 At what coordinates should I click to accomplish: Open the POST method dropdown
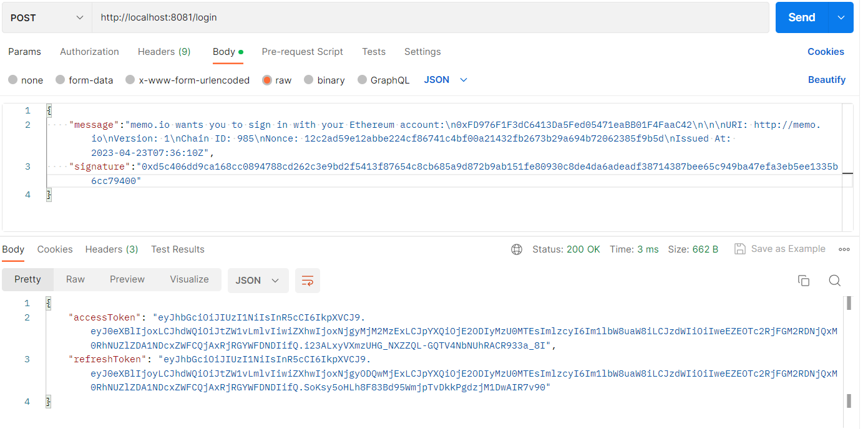(47, 17)
